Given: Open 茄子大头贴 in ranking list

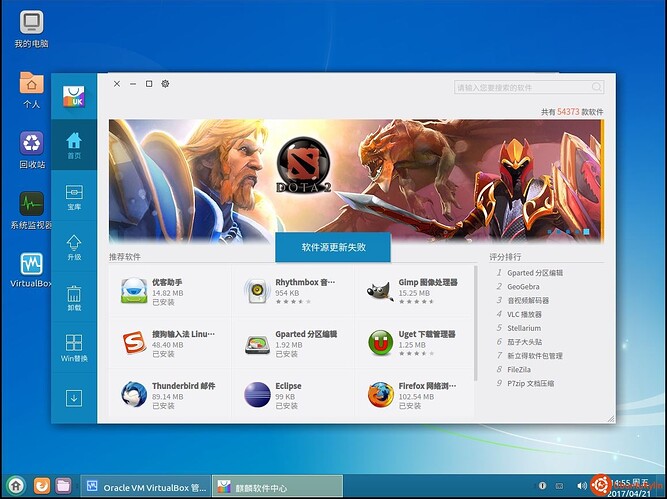Looking at the screenshot, I should 524,342.
